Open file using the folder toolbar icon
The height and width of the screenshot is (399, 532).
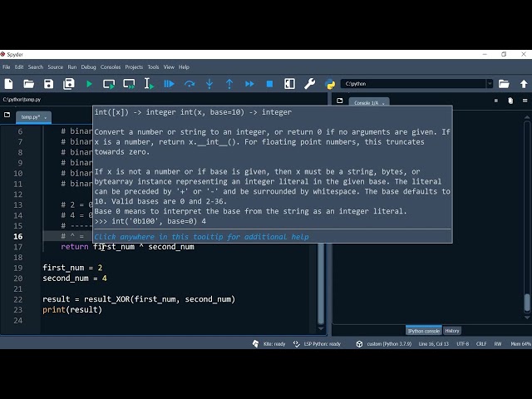pyautogui.click(x=29, y=84)
